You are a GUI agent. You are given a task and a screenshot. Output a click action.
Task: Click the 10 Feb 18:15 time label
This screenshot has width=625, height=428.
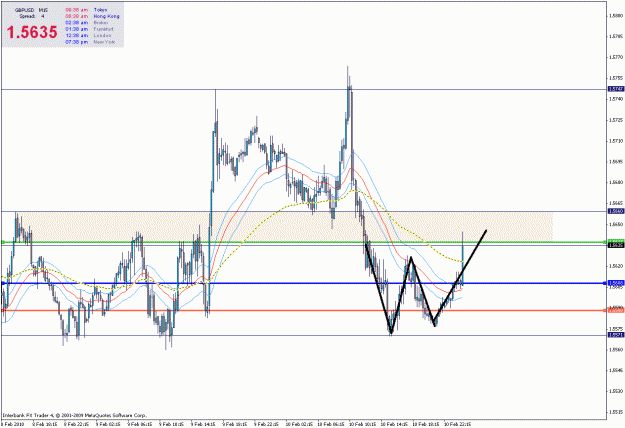pos(426,424)
